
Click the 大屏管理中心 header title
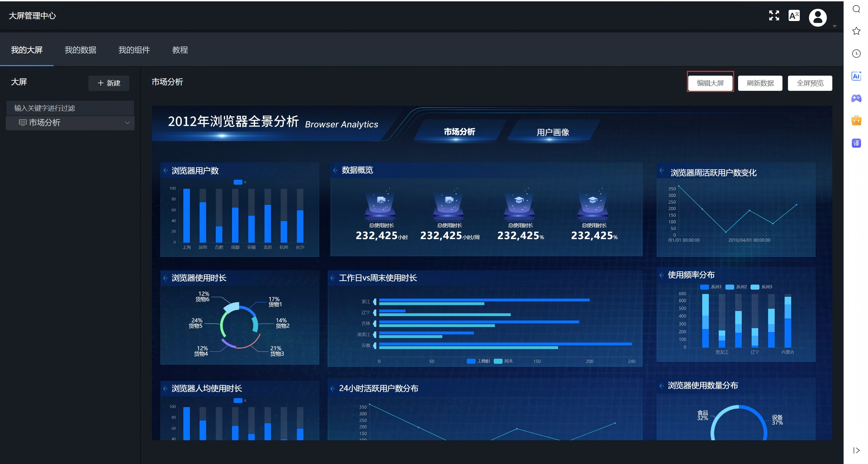pyautogui.click(x=32, y=16)
